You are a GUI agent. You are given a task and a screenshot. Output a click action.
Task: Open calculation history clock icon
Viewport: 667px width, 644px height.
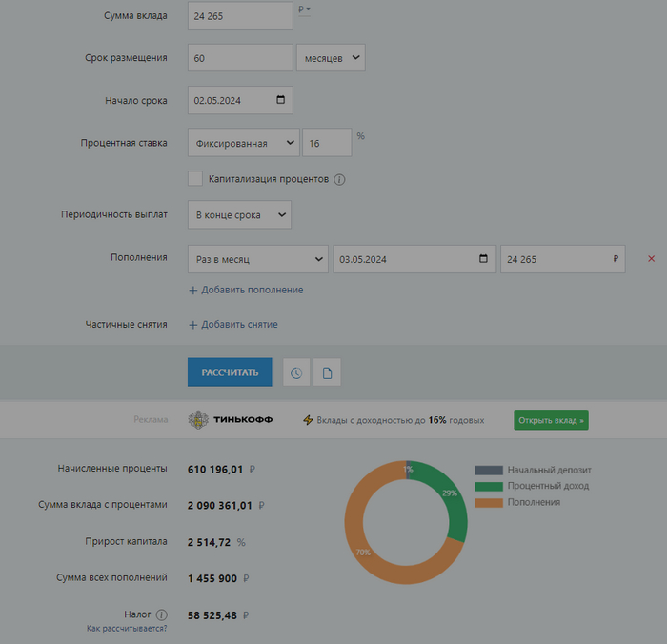pos(296,372)
